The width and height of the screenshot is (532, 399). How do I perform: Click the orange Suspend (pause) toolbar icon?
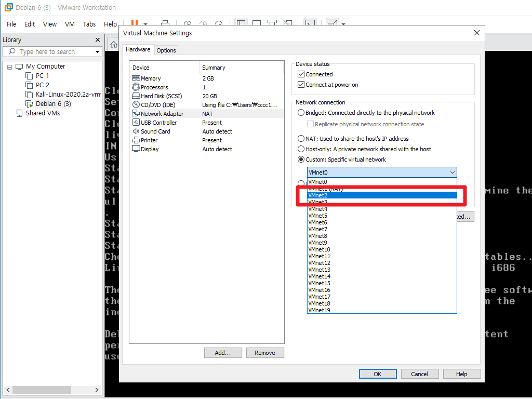click(135, 23)
